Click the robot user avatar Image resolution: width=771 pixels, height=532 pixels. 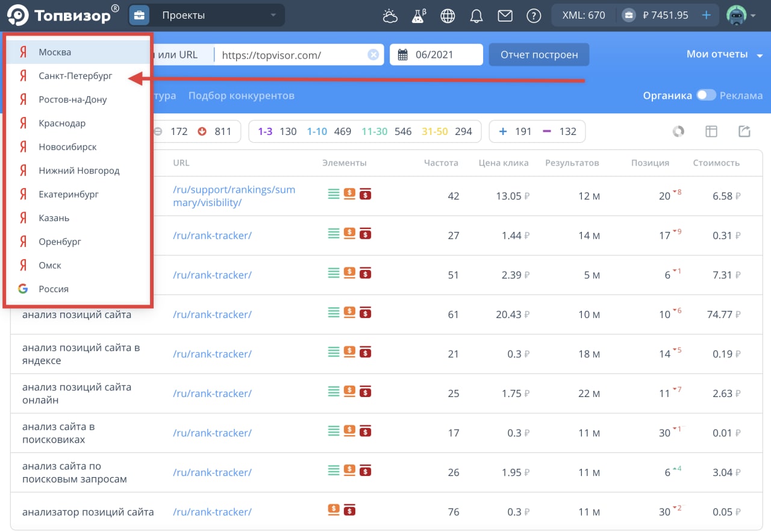[736, 15]
